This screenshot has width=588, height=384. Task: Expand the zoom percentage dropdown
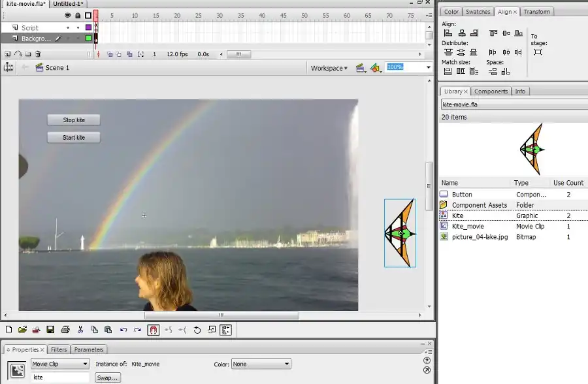point(429,67)
